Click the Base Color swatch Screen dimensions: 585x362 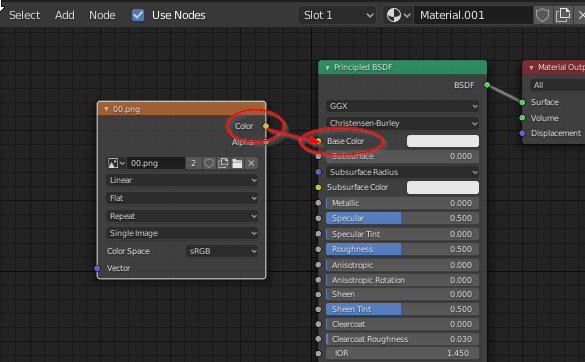pos(443,141)
